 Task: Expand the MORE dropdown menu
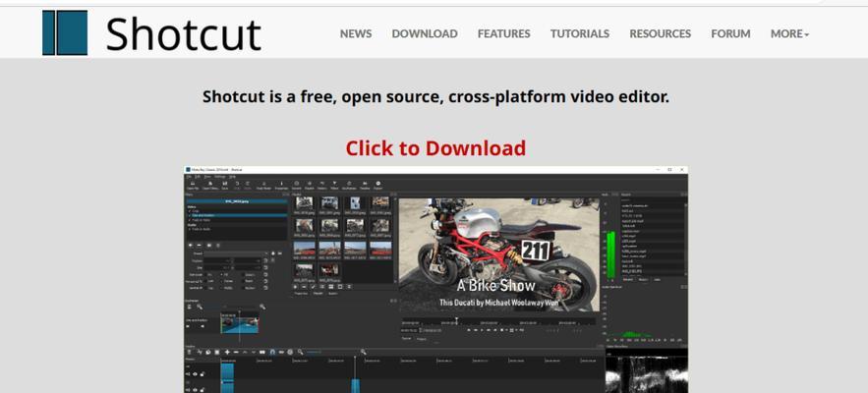[x=789, y=33]
